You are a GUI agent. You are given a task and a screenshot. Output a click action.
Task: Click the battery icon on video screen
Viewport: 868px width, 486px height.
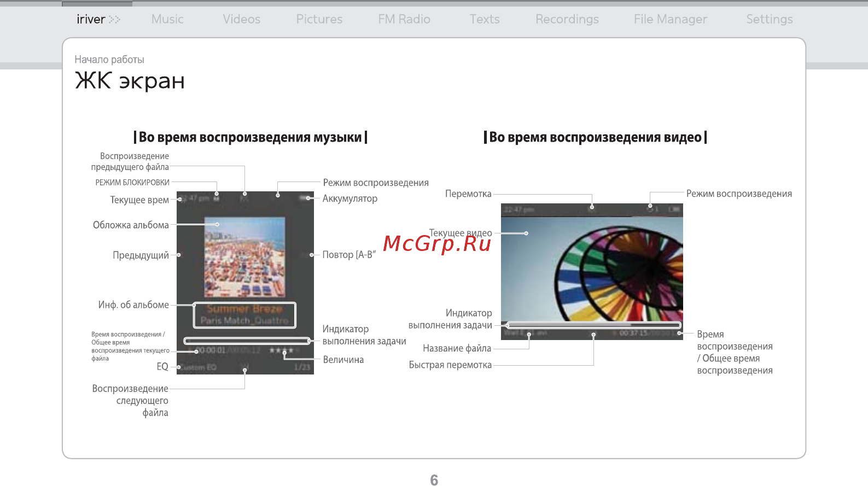tap(675, 209)
